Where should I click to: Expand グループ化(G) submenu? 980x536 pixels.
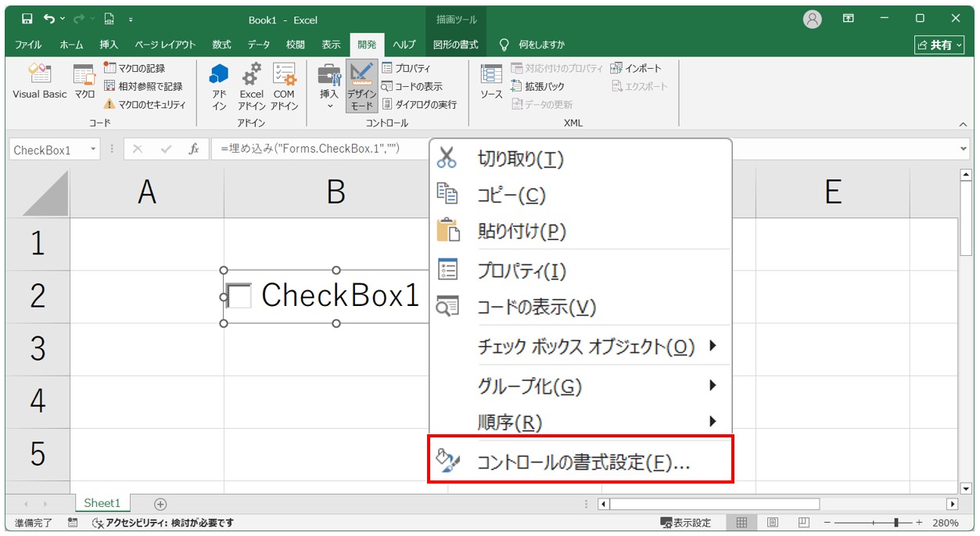click(580, 386)
